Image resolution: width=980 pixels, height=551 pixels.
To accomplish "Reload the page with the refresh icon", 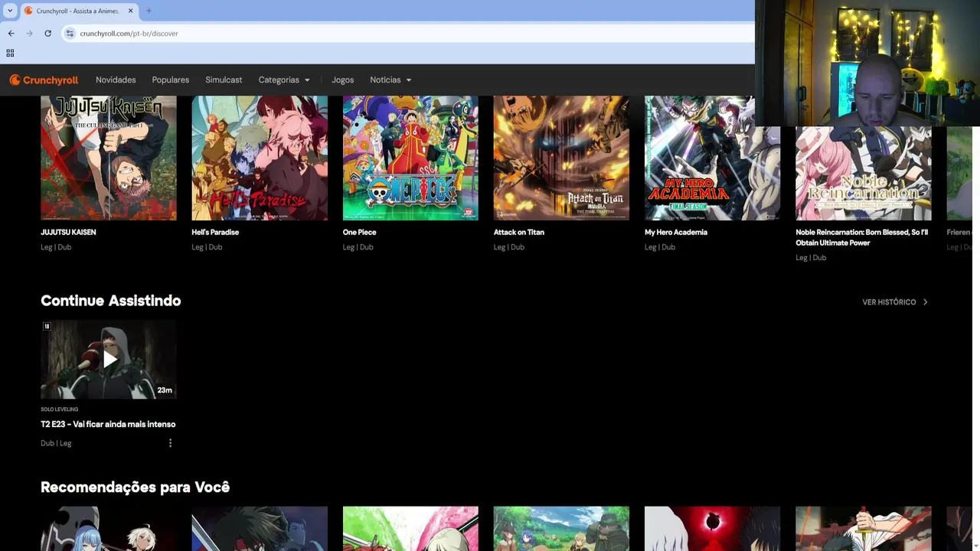I will point(47,34).
